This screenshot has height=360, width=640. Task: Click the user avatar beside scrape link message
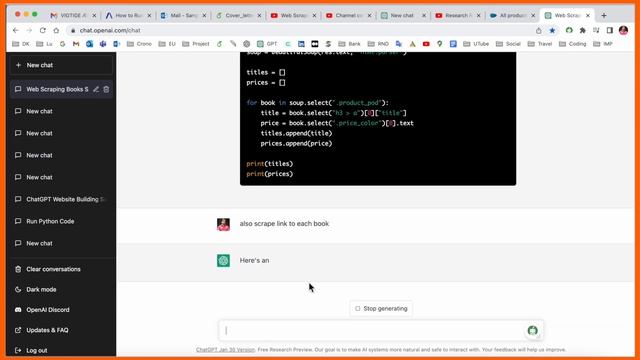[x=223, y=224]
